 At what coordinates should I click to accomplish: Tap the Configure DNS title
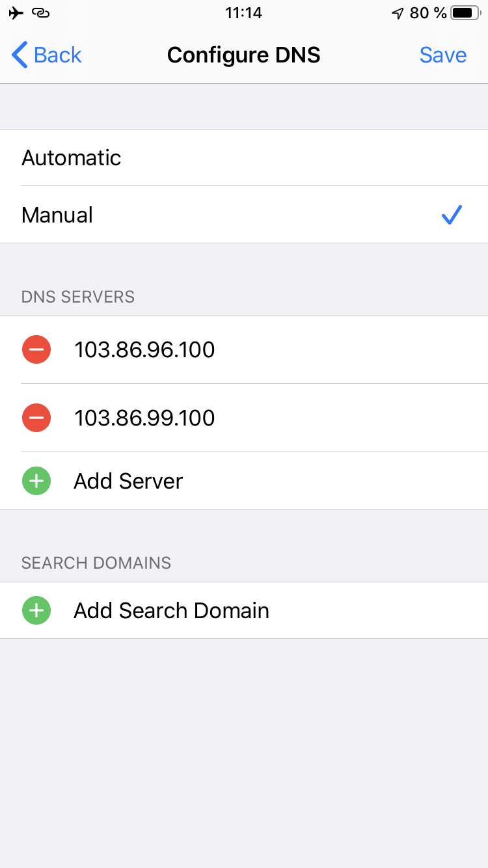[x=243, y=55]
